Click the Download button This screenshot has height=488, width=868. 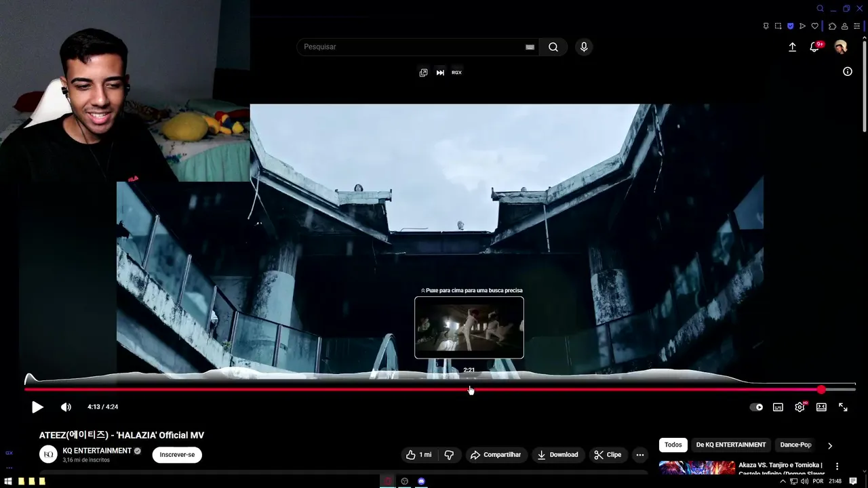(x=557, y=455)
